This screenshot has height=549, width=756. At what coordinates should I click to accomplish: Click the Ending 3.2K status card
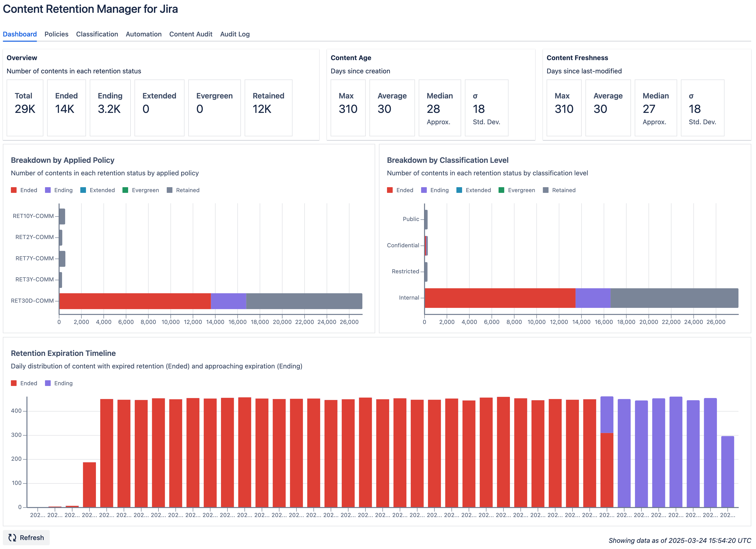point(110,108)
